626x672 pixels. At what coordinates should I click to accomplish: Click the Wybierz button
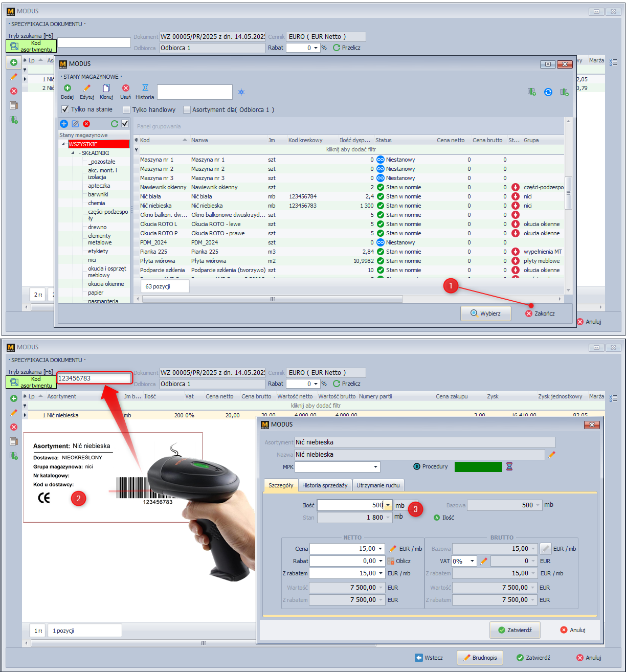(x=485, y=313)
